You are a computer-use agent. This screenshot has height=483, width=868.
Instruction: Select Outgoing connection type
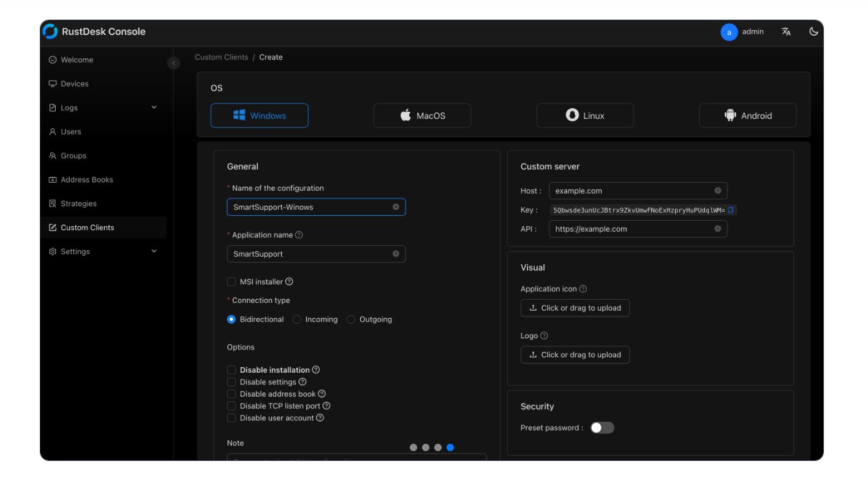[351, 319]
